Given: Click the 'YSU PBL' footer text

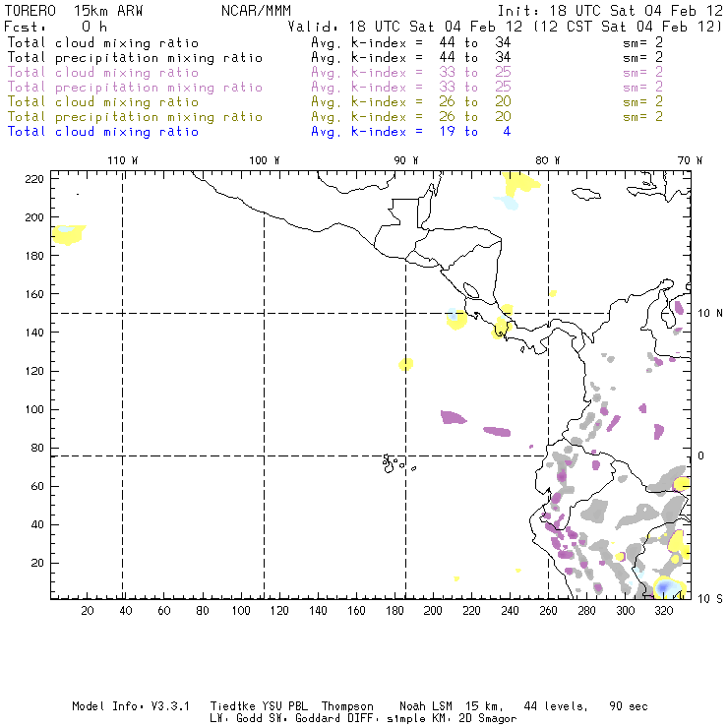Looking at the screenshot, I should coord(284,706).
